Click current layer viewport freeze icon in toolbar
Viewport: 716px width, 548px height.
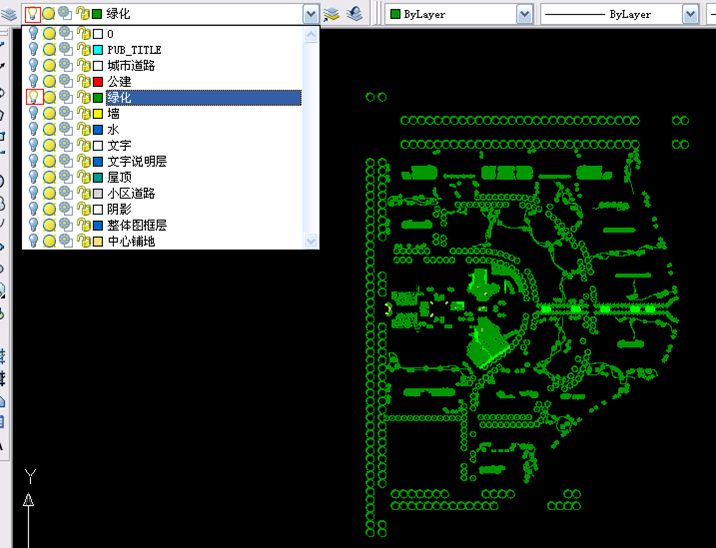click(x=65, y=14)
